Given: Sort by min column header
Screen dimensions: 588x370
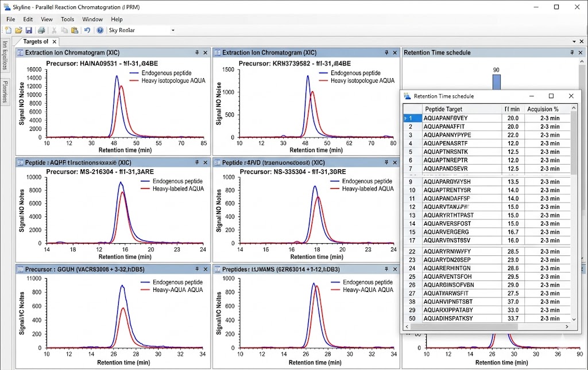Looking at the screenshot, I should click(x=513, y=109).
